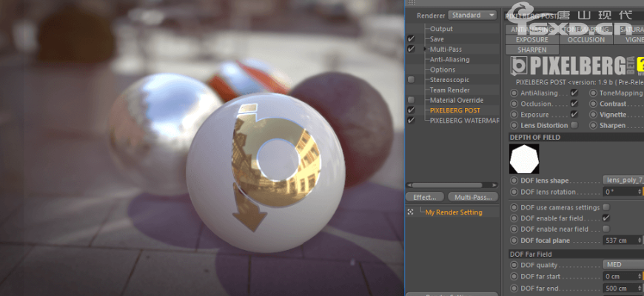This screenshot has height=296, width=644.
Task: Click the heptagon lens shape preview
Action: pos(524,159)
